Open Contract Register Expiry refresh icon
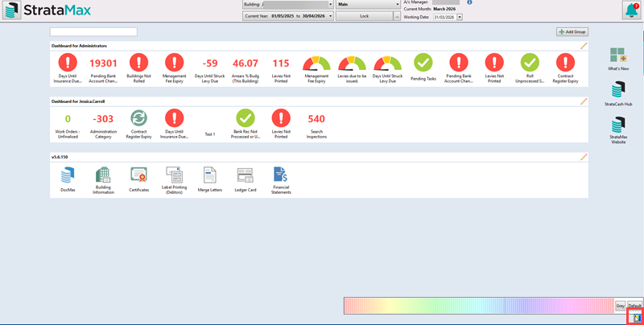Screen dimensions: 644x325 [138, 125]
